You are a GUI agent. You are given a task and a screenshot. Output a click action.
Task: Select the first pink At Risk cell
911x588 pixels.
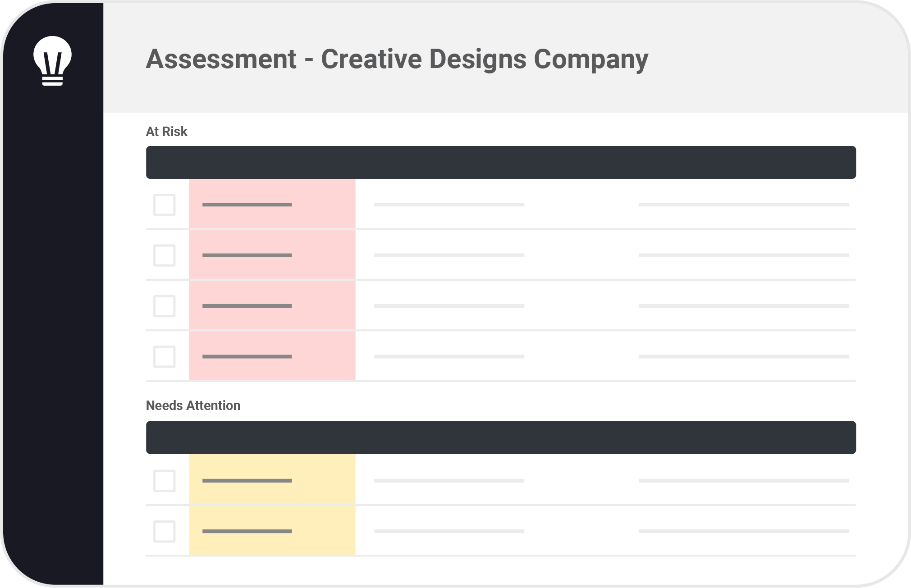click(x=272, y=204)
